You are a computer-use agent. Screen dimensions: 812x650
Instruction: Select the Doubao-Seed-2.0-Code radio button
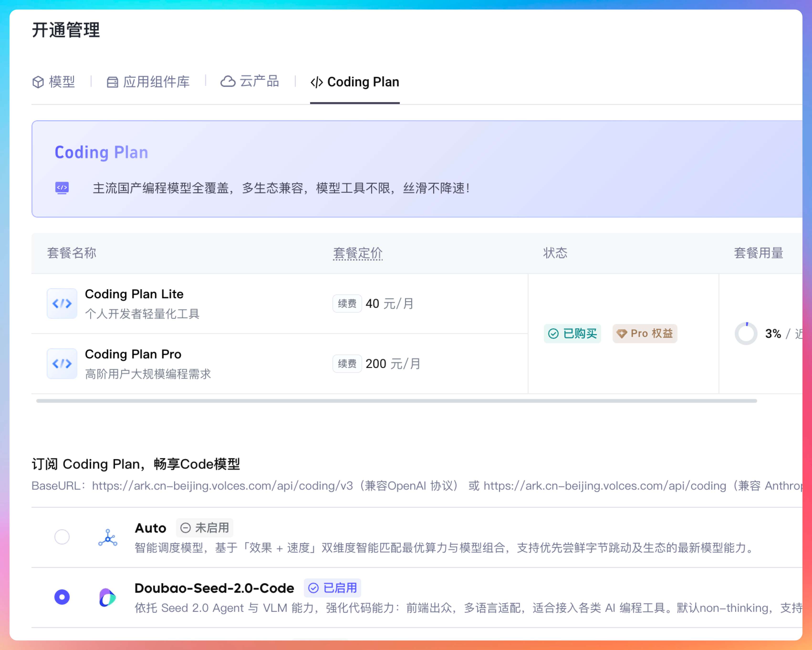coord(62,597)
